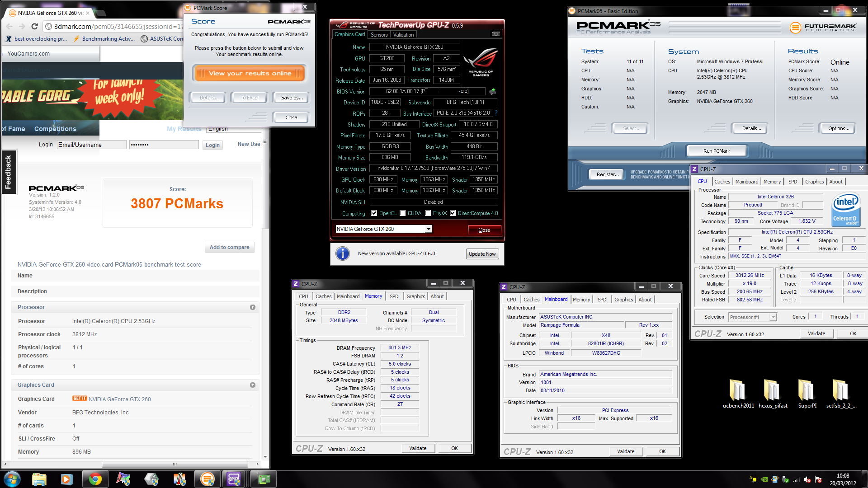Click the taskbar clock showing 10:08
Viewport: 868px width, 488px height.
click(x=843, y=479)
